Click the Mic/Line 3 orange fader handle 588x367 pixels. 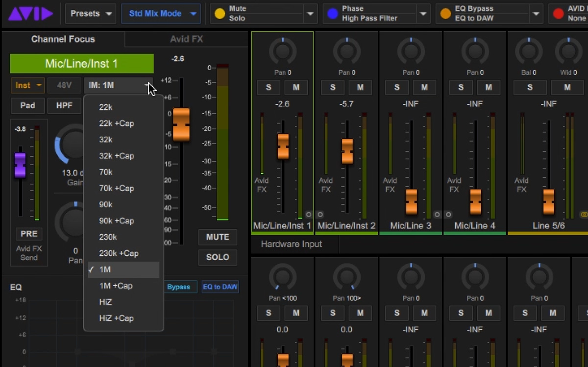[411, 202]
